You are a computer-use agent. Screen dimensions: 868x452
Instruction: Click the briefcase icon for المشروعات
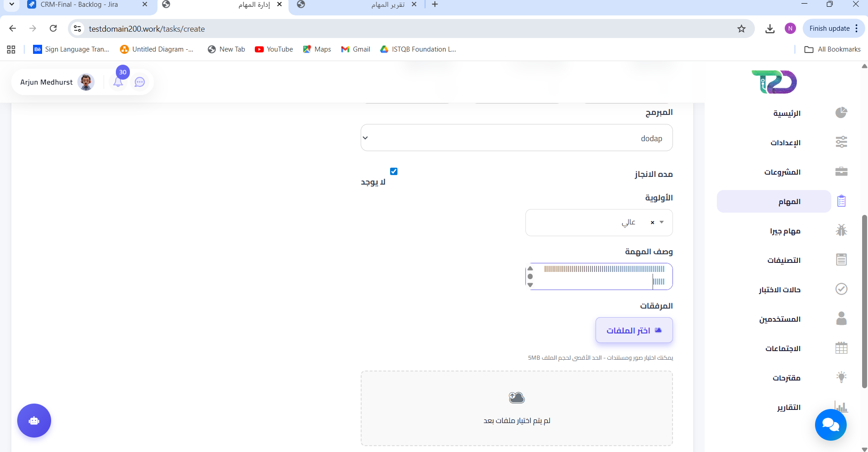click(841, 172)
